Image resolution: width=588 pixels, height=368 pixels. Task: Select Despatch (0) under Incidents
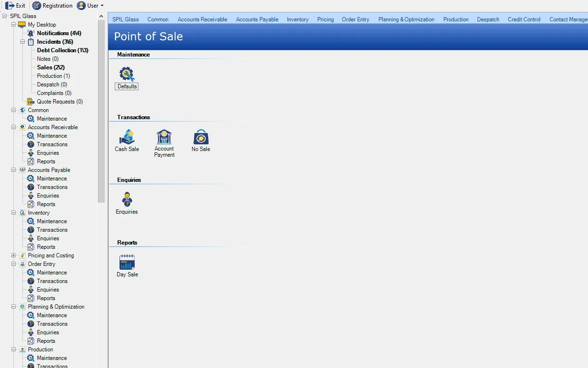coord(52,85)
